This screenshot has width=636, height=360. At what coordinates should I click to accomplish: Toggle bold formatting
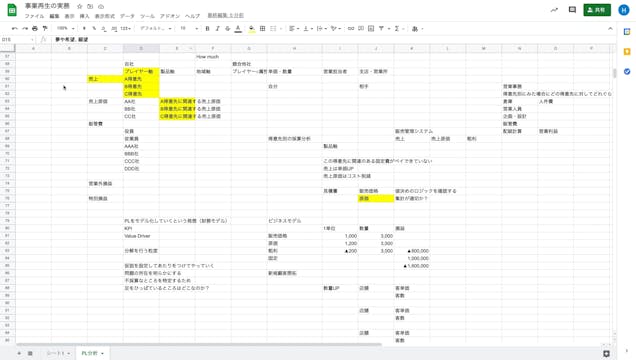click(x=207, y=28)
